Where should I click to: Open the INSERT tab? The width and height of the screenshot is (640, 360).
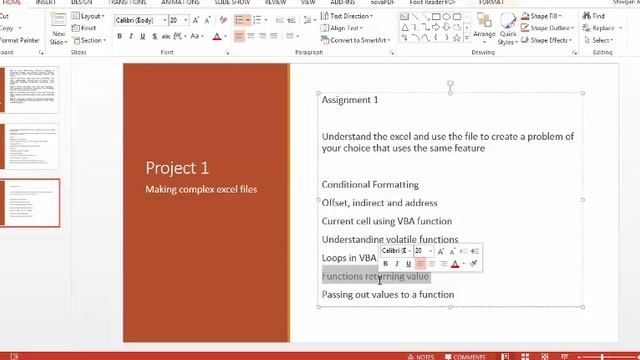click(46, 2)
